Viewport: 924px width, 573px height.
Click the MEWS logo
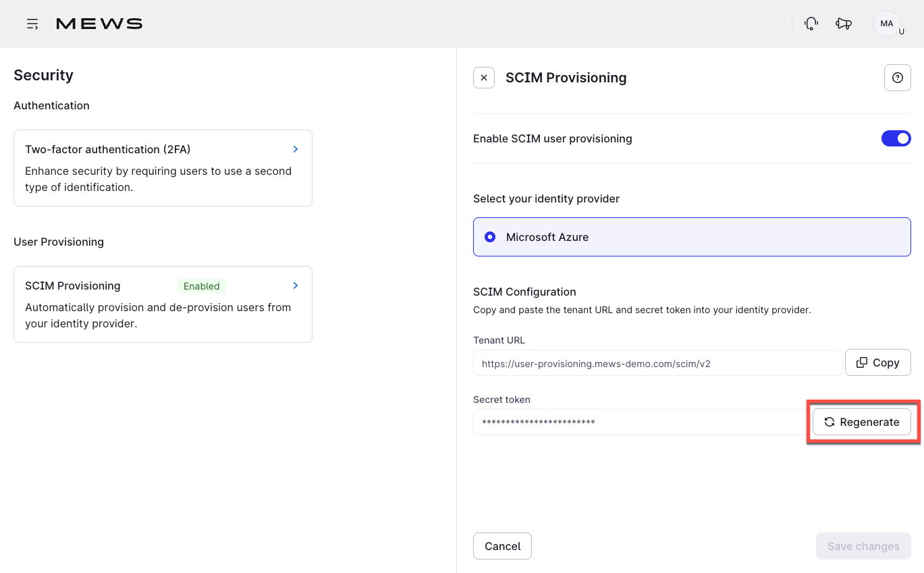click(x=99, y=24)
